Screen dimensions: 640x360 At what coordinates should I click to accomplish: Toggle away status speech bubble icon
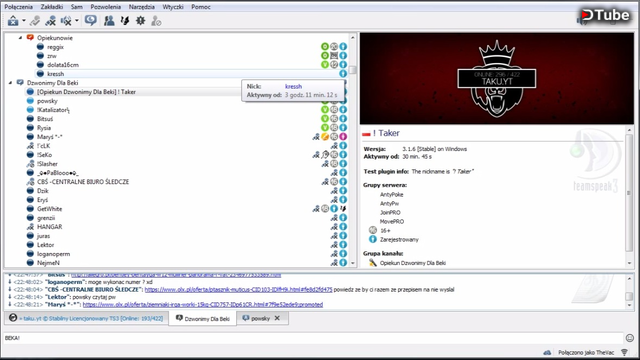pyautogui.click(x=91, y=20)
